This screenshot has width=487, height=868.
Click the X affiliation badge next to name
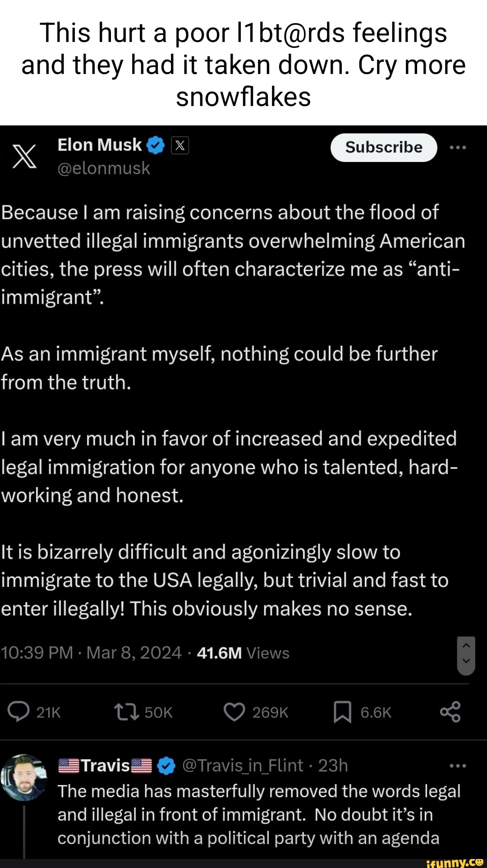click(180, 145)
